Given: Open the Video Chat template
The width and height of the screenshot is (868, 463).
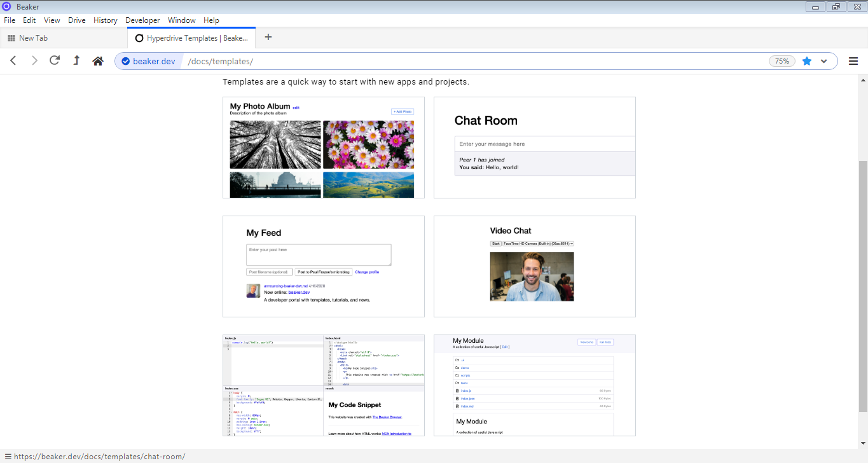Looking at the screenshot, I should (x=535, y=266).
